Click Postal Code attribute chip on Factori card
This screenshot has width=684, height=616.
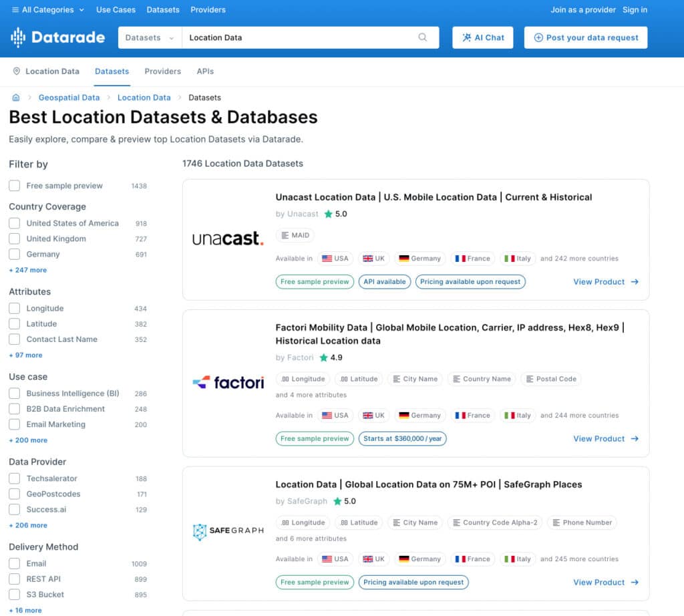(551, 379)
